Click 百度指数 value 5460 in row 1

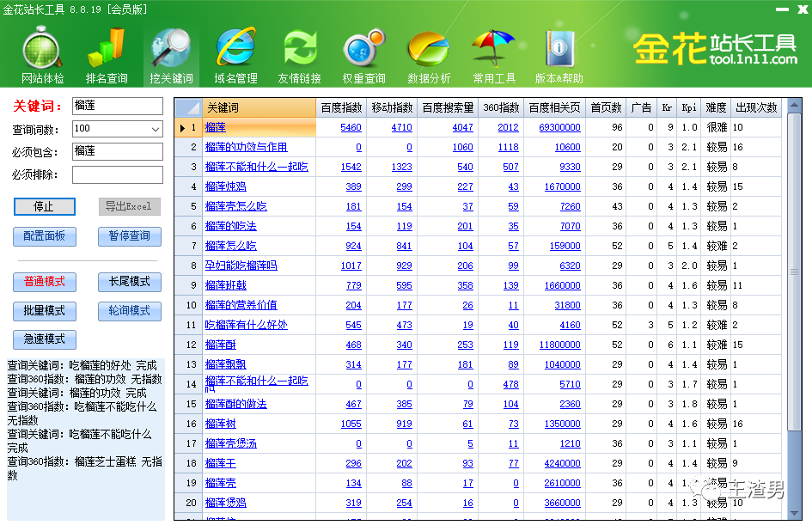click(351, 127)
